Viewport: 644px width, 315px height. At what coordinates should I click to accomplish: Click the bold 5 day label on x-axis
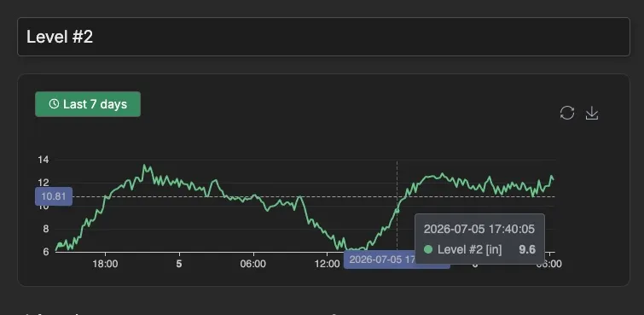click(178, 264)
